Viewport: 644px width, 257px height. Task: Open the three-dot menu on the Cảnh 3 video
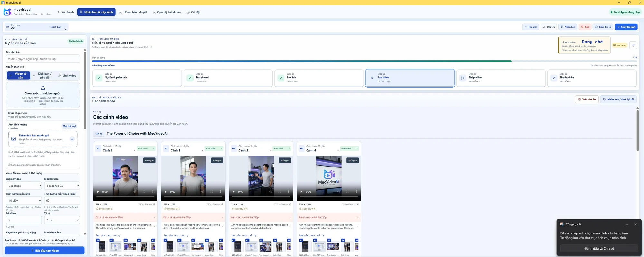point(289,192)
